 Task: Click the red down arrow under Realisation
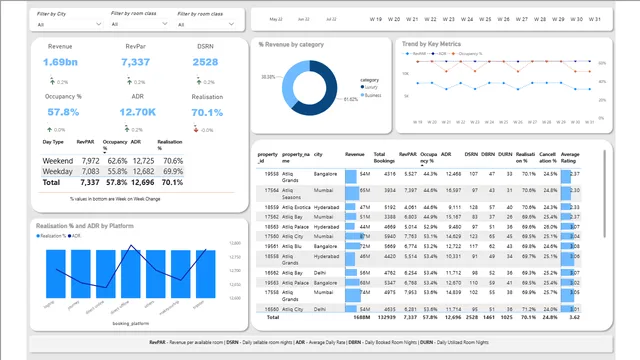click(x=196, y=129)
